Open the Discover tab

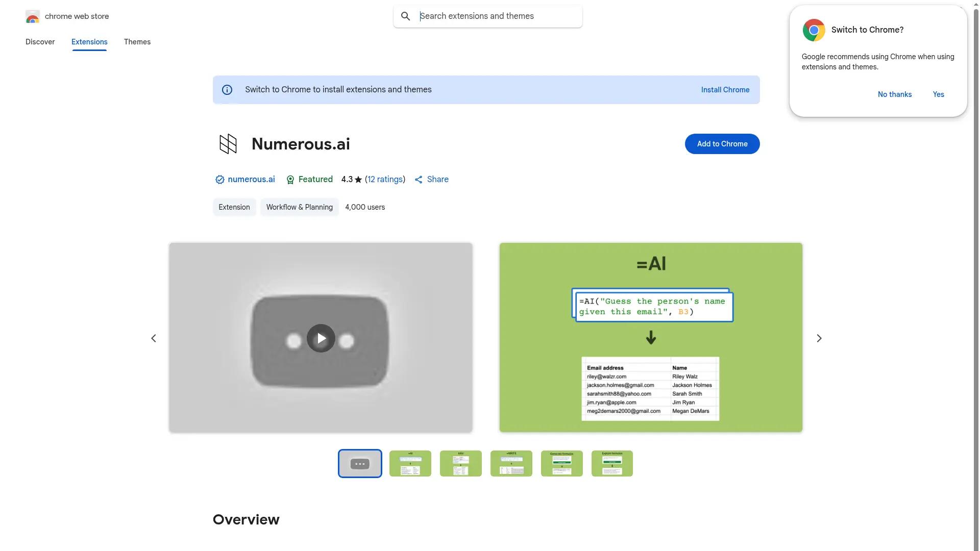pyautogui.click(x=40, y=42)
